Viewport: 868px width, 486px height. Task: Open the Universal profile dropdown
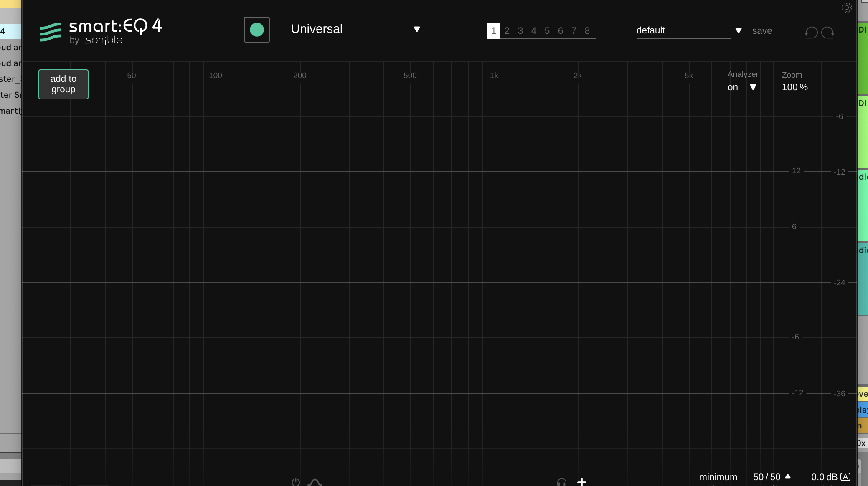tap(417, 29)
